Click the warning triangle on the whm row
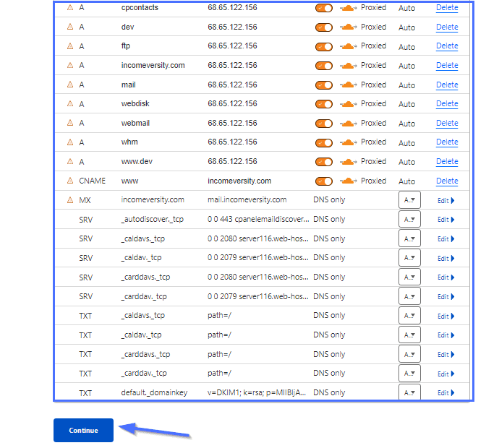This screenshot has height=448, width=486. (70, 142)
